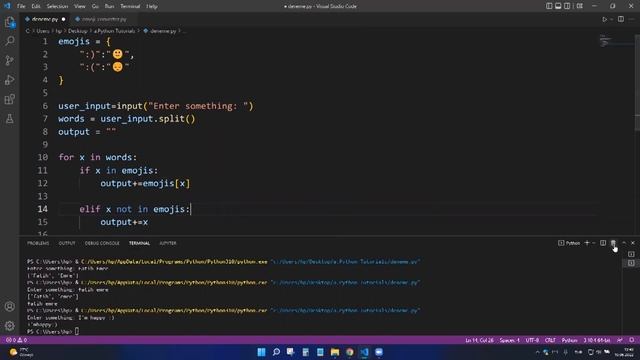Select the Python terminal profile label
Image resolution: width=640 pixels, height=360 pixels.
point(569,243)
